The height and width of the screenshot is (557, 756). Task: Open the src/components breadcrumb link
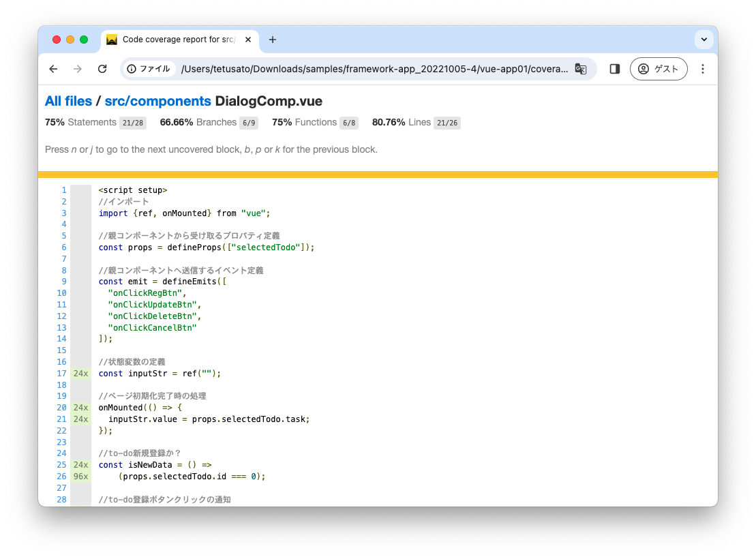click(x=157, y=102)
